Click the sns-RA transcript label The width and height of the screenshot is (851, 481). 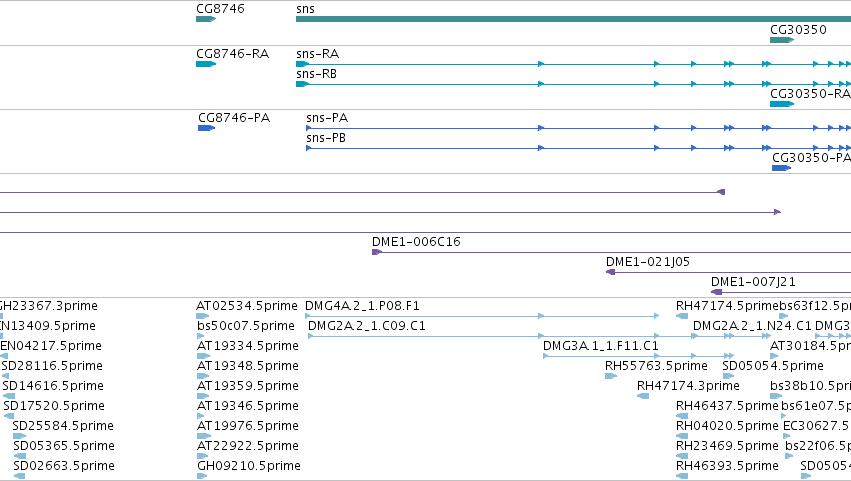pos(317,54)
